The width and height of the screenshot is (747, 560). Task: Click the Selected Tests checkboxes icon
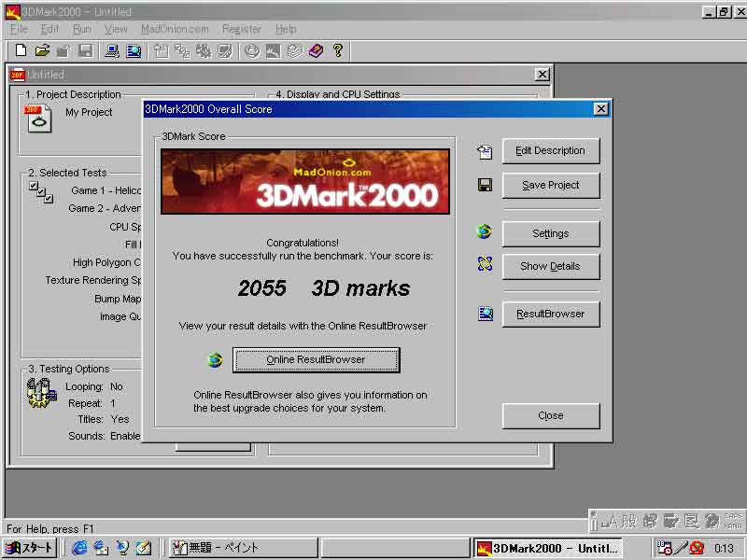point(41,192)
